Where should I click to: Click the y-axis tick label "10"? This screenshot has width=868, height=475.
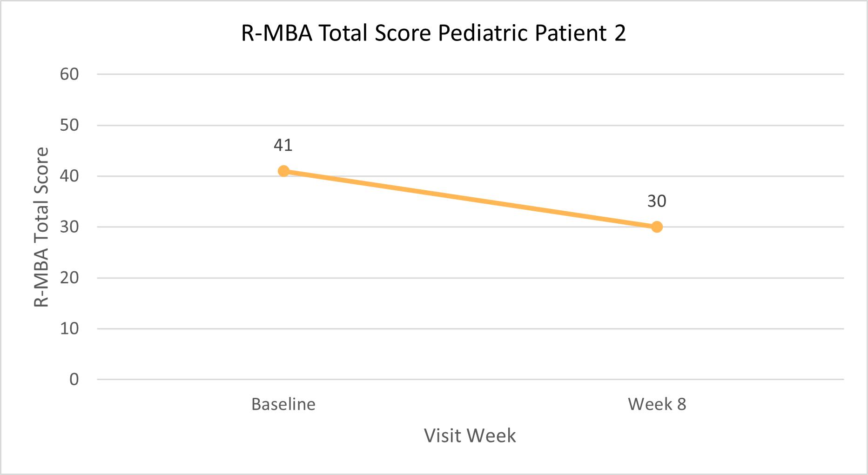click(69, 329)
